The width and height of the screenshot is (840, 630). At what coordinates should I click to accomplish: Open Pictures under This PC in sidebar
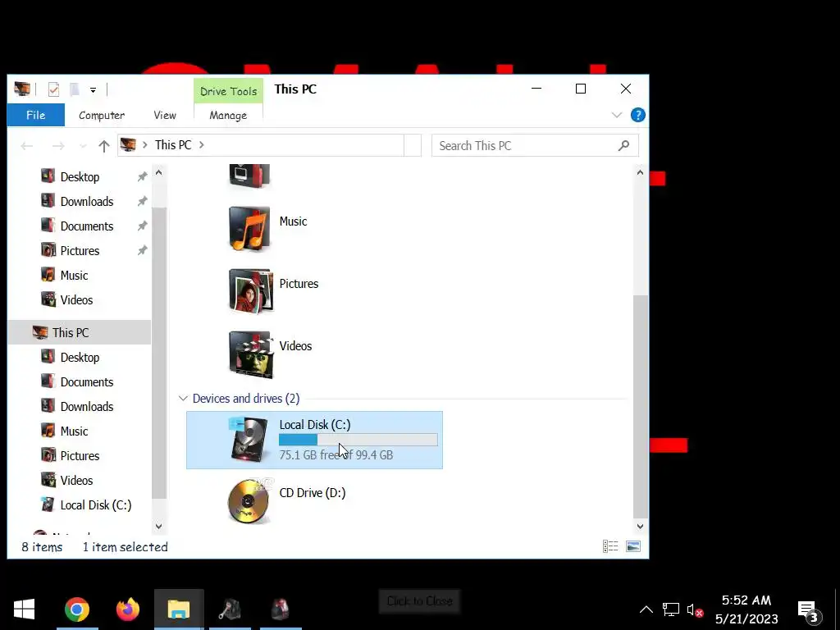point(80,456)
